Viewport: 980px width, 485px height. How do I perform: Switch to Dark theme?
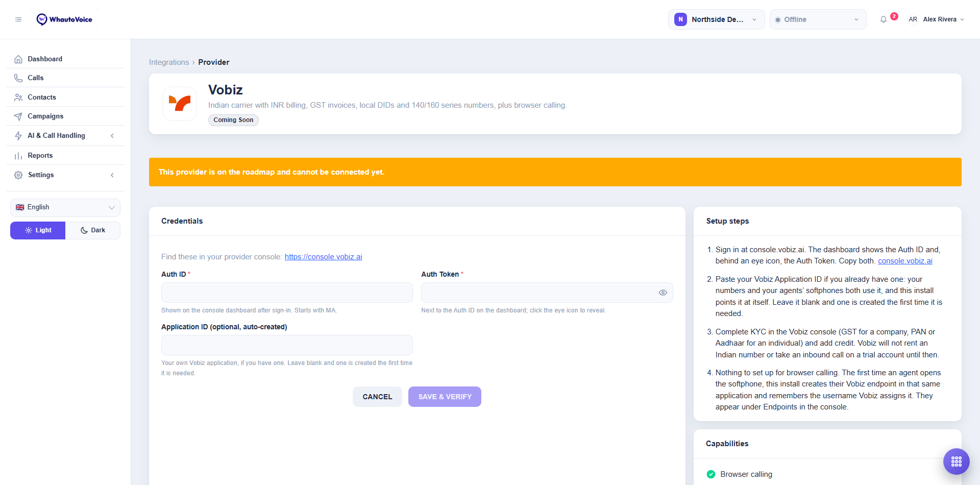tap(93, 230)
